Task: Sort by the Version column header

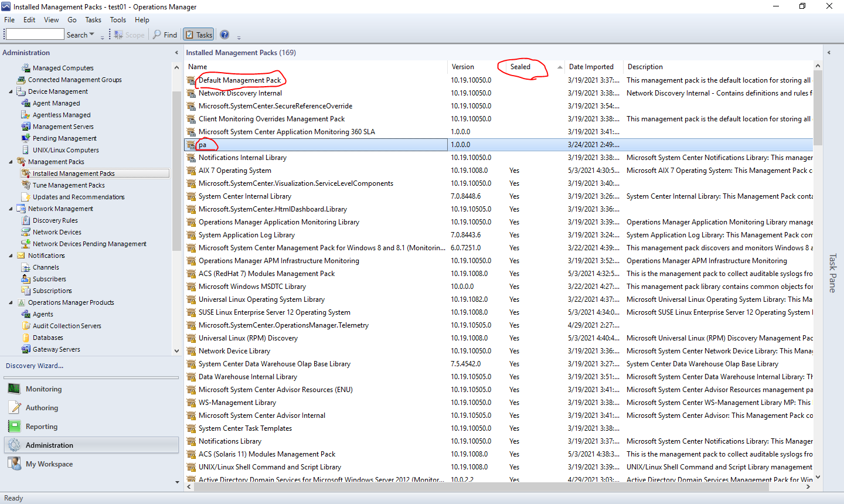Action: 477,67
